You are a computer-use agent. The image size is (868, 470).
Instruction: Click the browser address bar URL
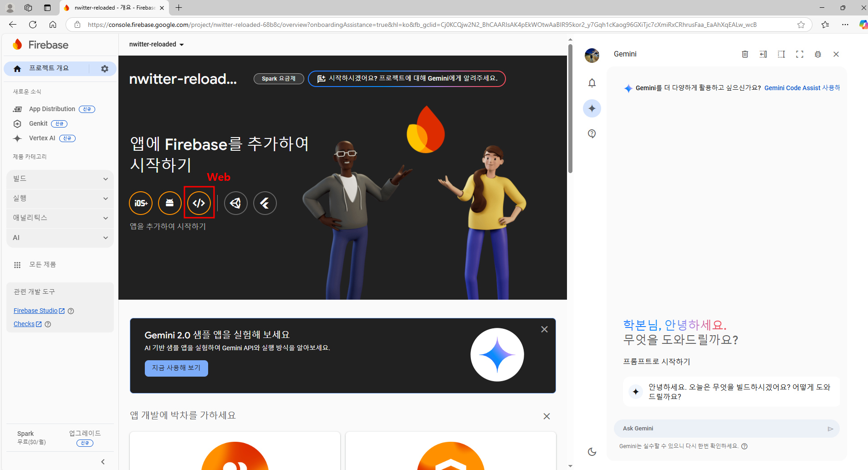[x=422, y=25]
